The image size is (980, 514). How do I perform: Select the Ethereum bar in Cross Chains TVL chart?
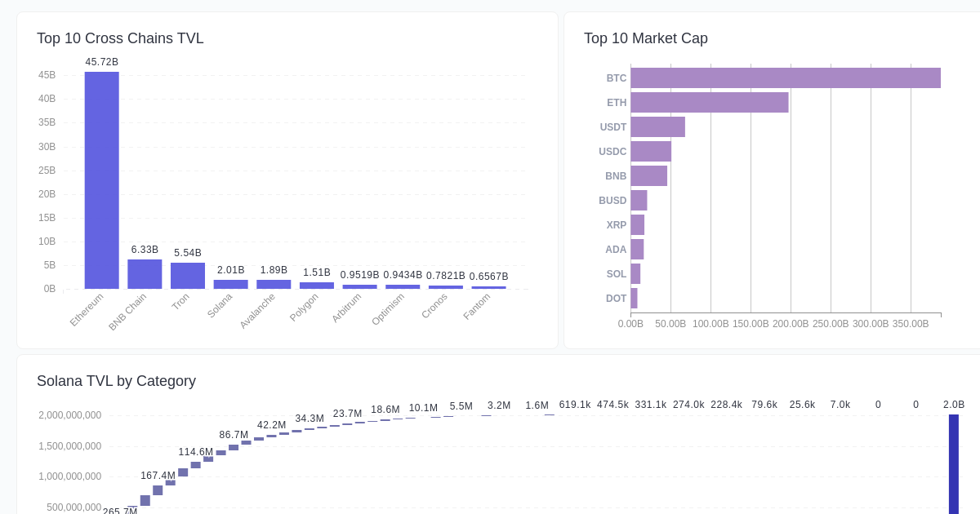click(x=101, y=179)
